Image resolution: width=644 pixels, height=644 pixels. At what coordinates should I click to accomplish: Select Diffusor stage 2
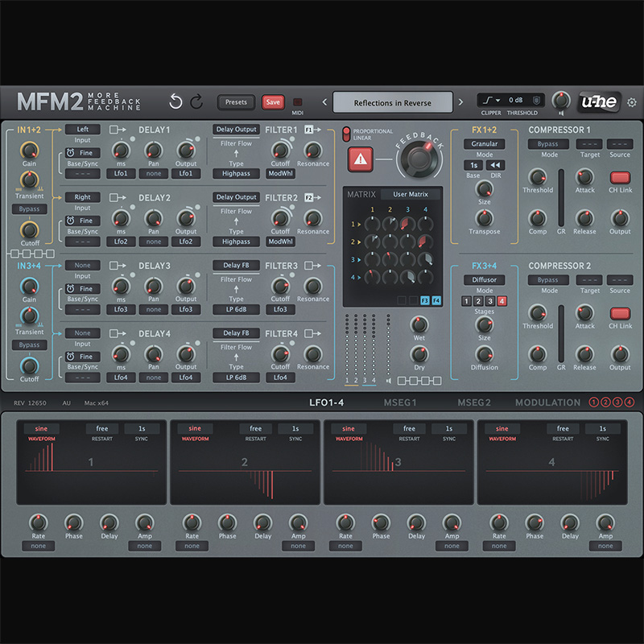pos(478,301)
